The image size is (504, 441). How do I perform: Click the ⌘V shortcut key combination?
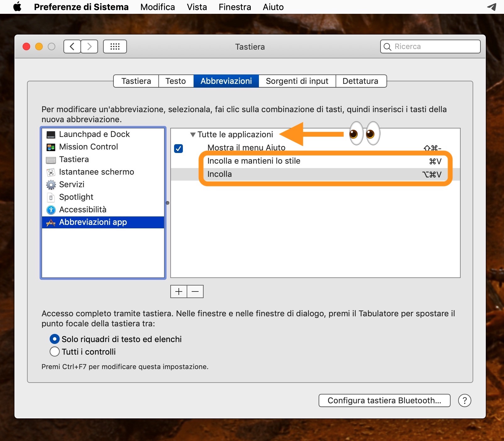point(435,161)
